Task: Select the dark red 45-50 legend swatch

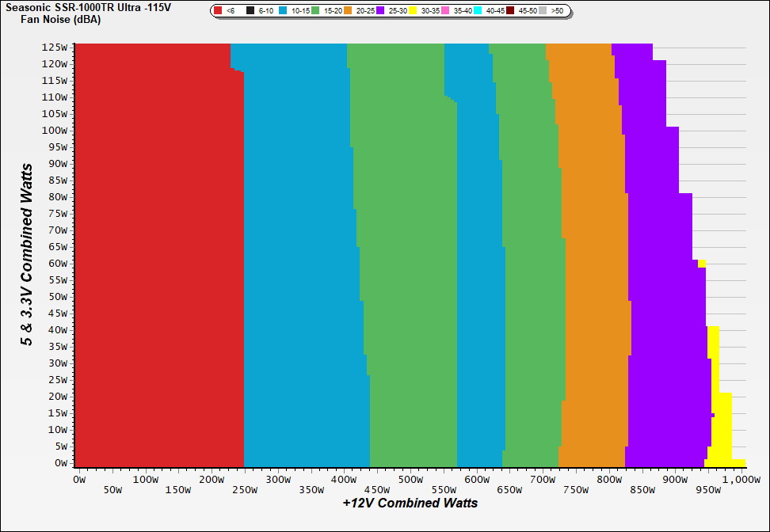Action: 511,11
